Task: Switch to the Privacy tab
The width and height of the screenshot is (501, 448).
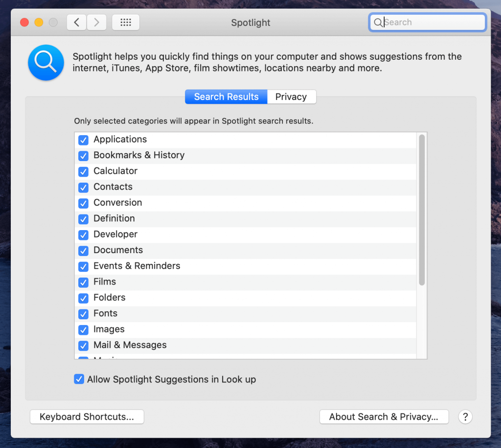Action: click(x=292, y=97)
